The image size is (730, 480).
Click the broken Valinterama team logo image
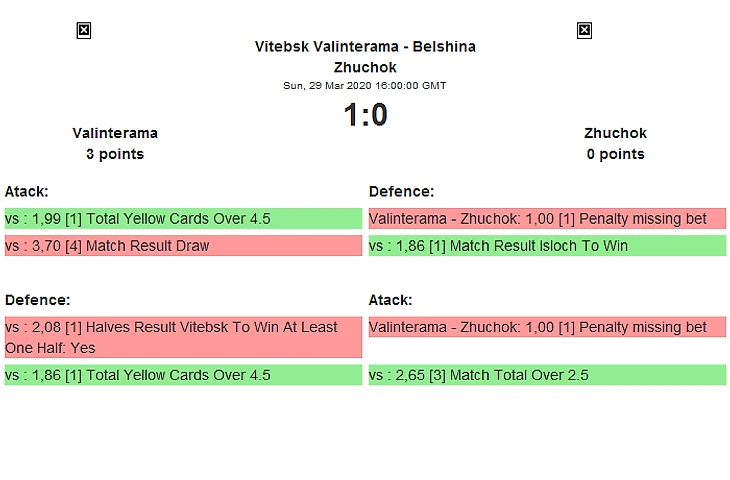click(84, 31)
